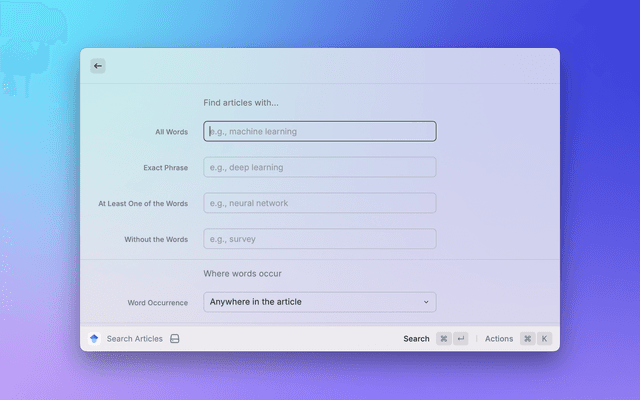The image size is (640, 400).
Task: Click the return key badge next to Search
Action: pos(461,339)
